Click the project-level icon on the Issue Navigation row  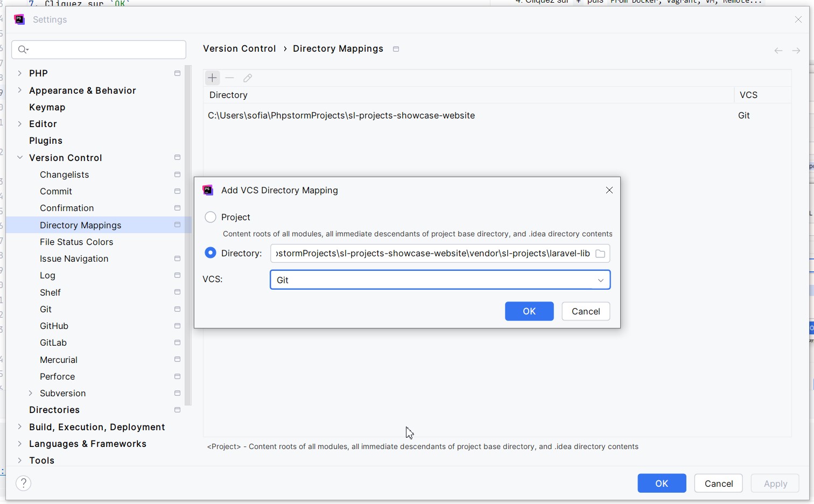177,258
